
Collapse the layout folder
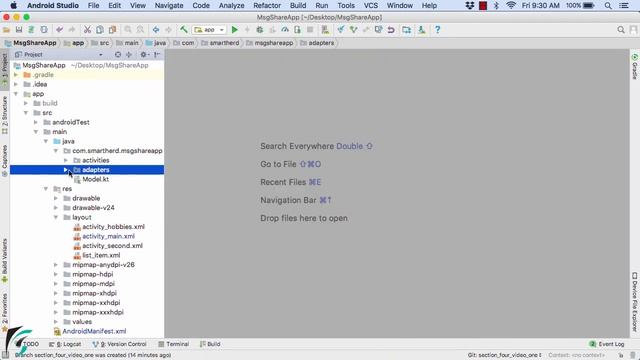point(56,217)
